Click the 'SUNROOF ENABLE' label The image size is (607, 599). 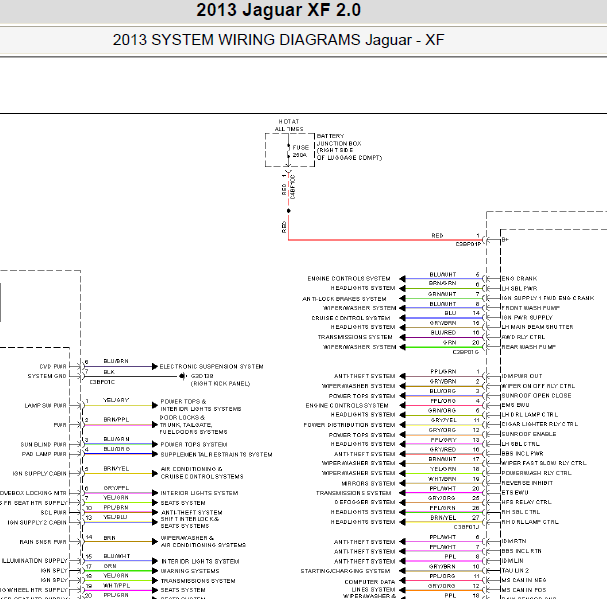529,434
